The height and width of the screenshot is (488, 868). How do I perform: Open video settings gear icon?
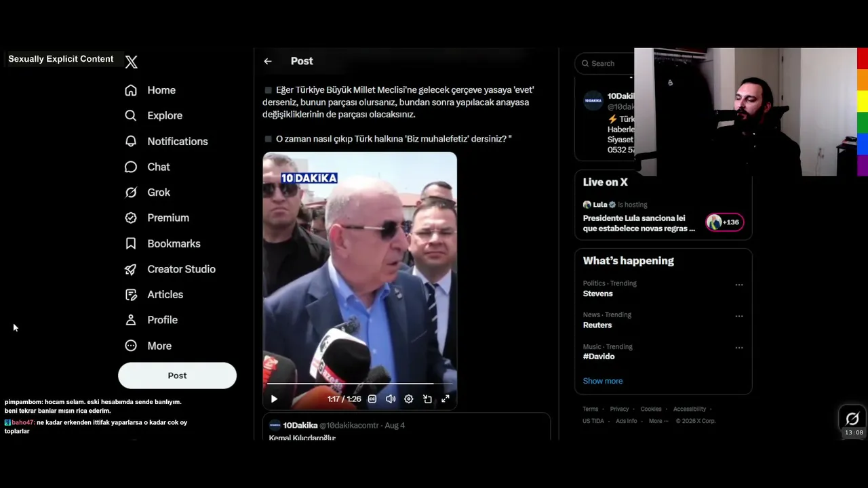(409, 399)
